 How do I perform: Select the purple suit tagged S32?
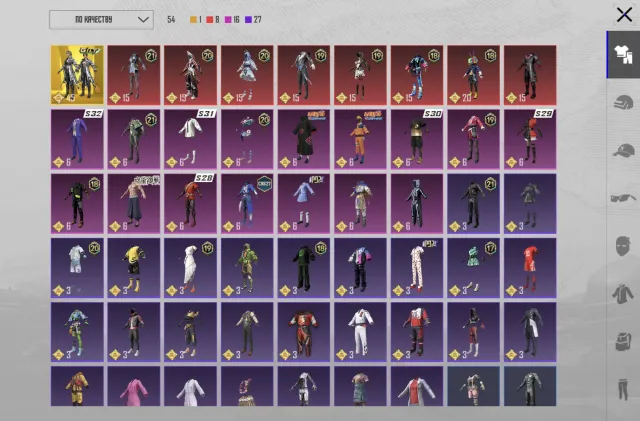tap(77, 139)
